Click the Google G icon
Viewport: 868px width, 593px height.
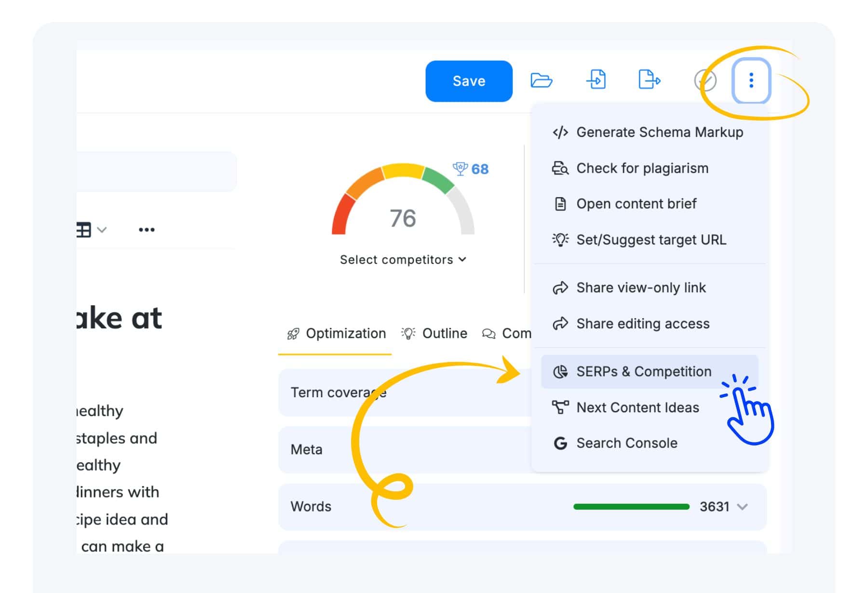point(560,443)
